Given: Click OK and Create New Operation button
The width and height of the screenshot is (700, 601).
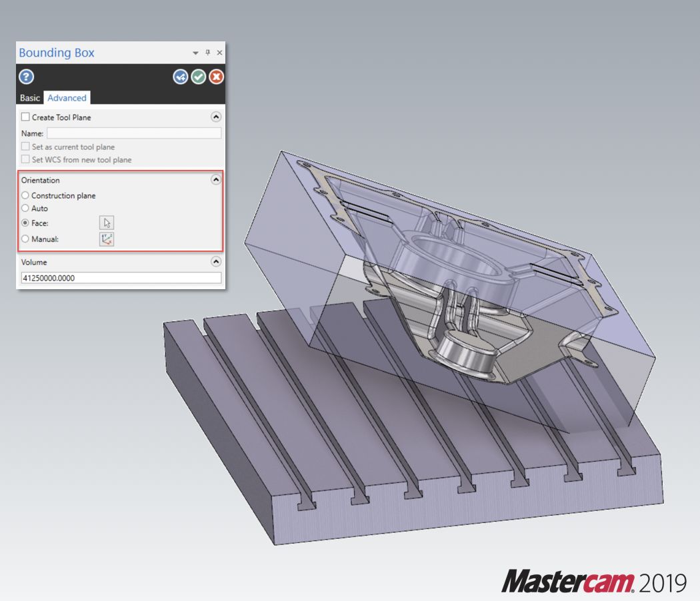Looking at the screenshot, I should point(181,77).
